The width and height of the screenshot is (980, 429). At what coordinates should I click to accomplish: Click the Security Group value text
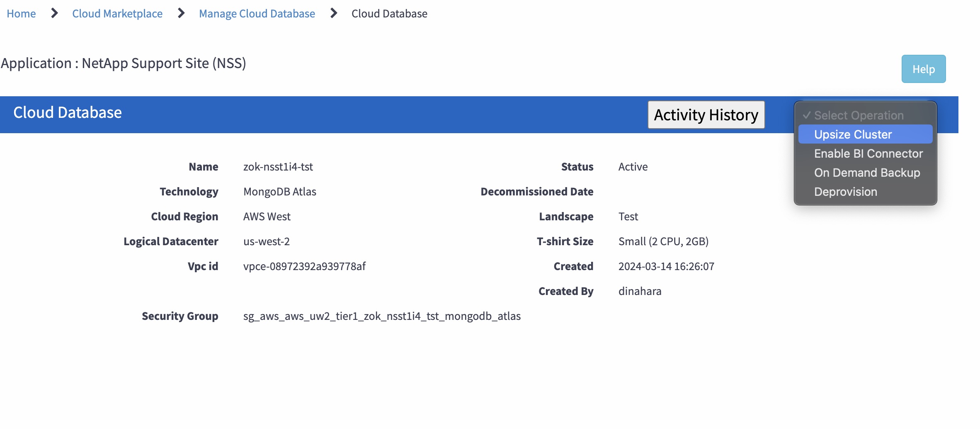pyautogui.click(x=381, y=316)
